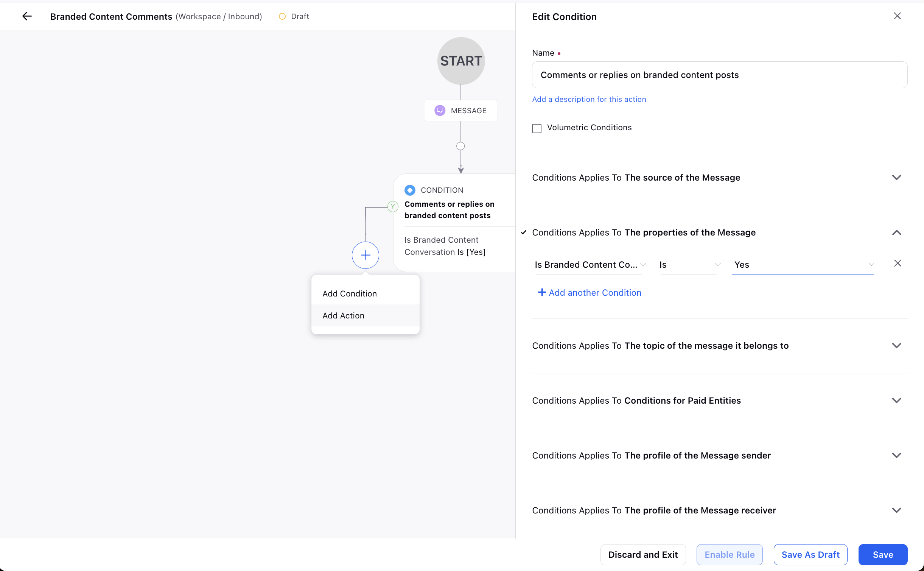Click Add a description for this action
This screenshot has width=924, height=571.
point(589,99)
